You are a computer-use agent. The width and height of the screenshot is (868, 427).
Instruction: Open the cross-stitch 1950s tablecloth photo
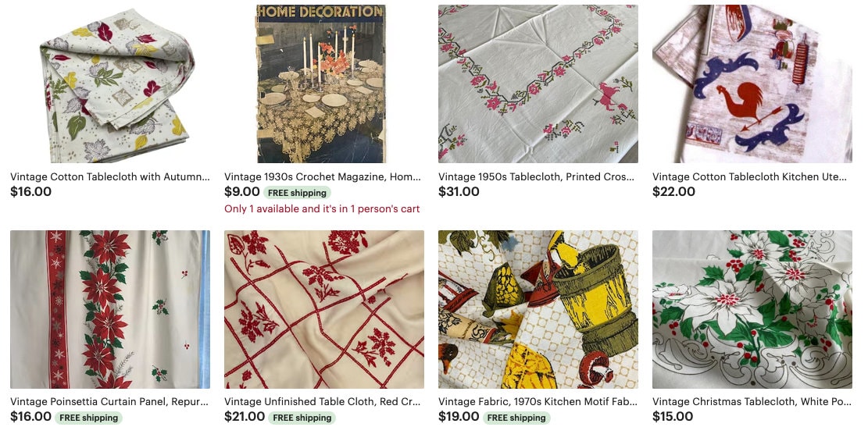pyautogui.click(x=538, y=84)
